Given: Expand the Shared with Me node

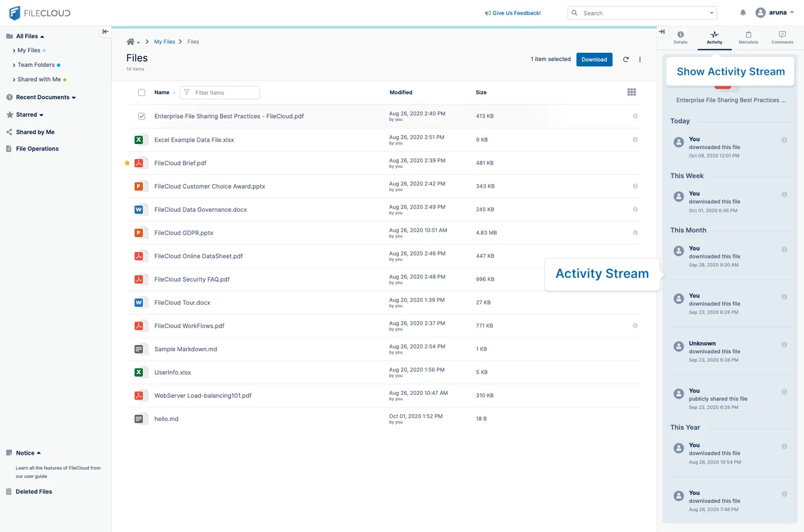Looking at the screenshot, I should [x=14, y=80].
